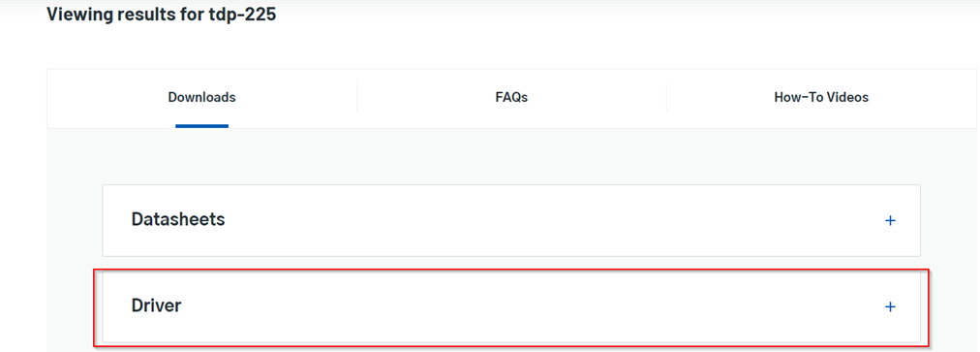Click the gap between Datasheets and Driver panels

[511, 263]
